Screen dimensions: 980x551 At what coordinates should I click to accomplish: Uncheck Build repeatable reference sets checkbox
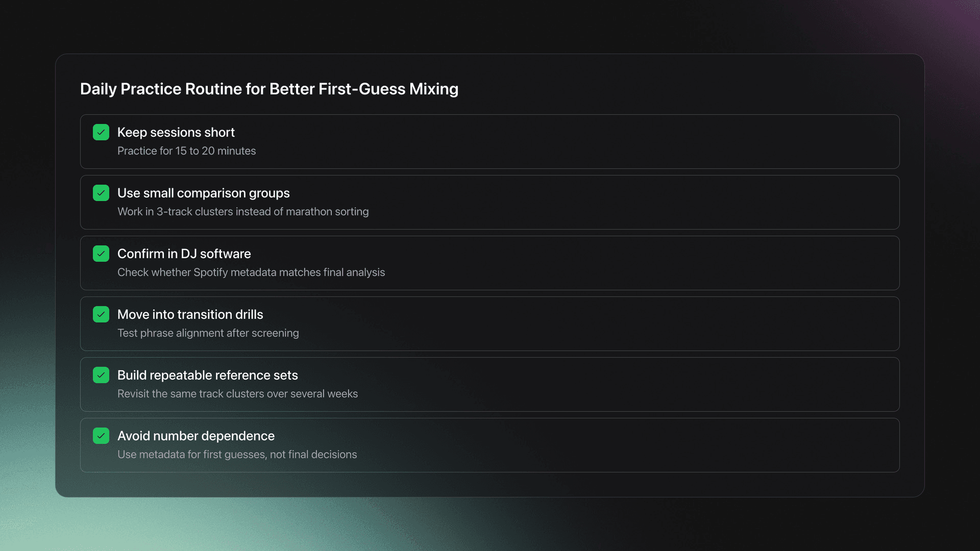click(x=101, y=375)
